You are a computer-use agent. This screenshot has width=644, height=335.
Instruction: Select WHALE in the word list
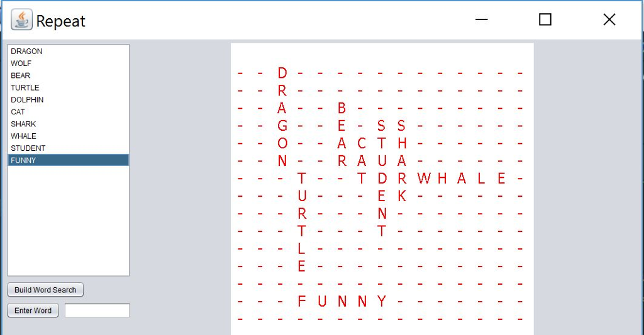coord(68,136)
